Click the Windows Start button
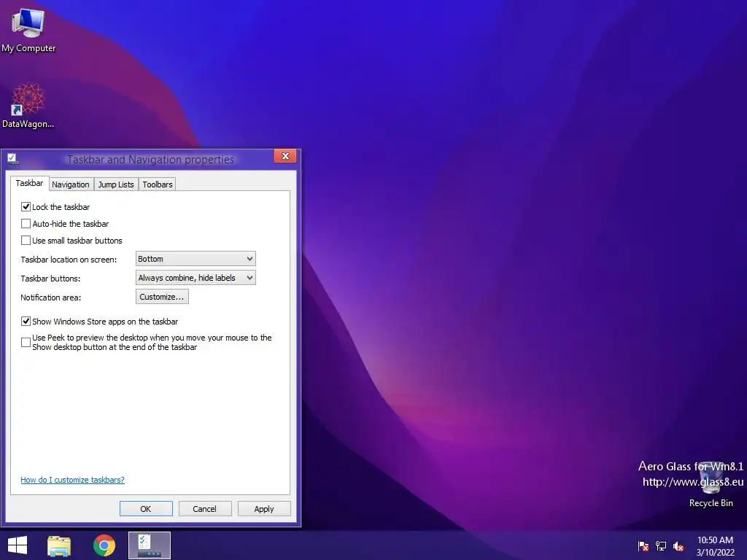Viewport: 747px width, 560px height. 18,545
